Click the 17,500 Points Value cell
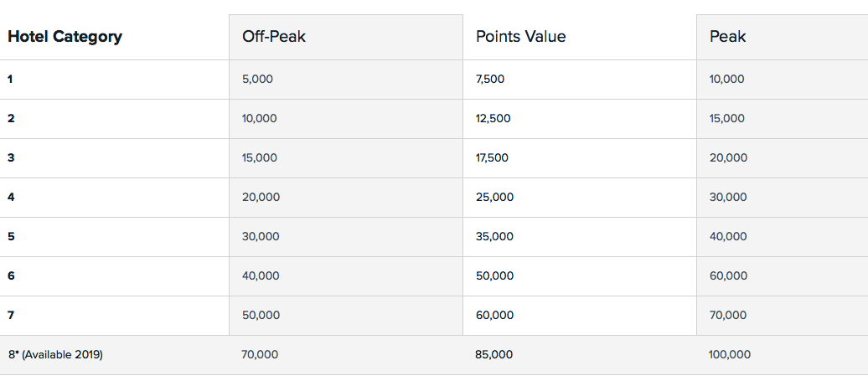The height and width of the screenshot is (386, 868). pyautogui.click(x=492, y=158)
